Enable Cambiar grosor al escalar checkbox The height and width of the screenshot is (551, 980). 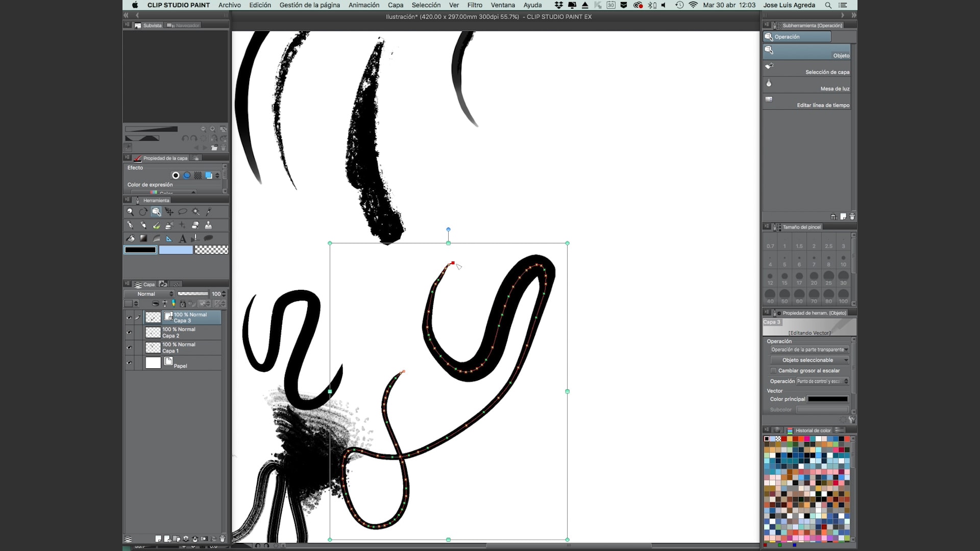[x=773, y=371]
